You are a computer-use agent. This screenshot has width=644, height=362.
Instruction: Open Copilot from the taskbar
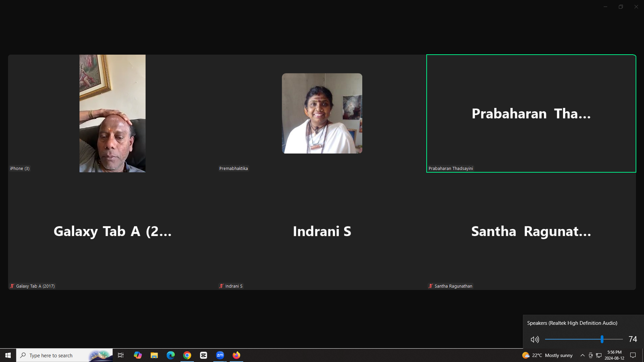138,355
